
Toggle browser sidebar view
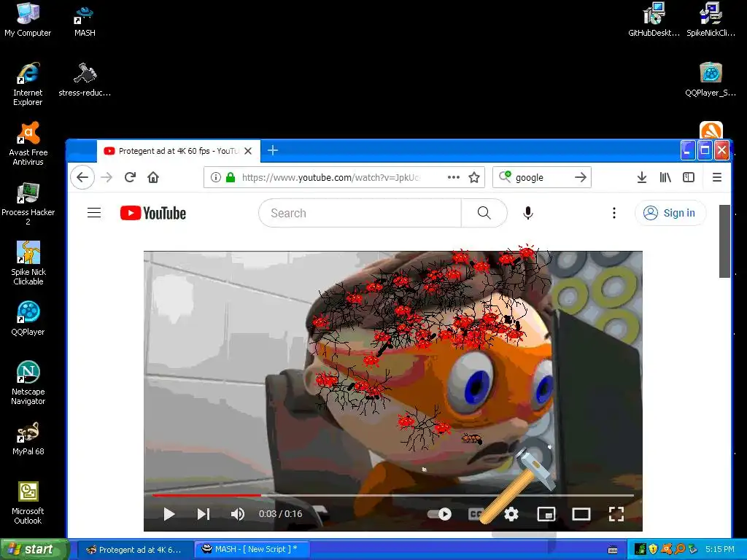click(689, 178)
